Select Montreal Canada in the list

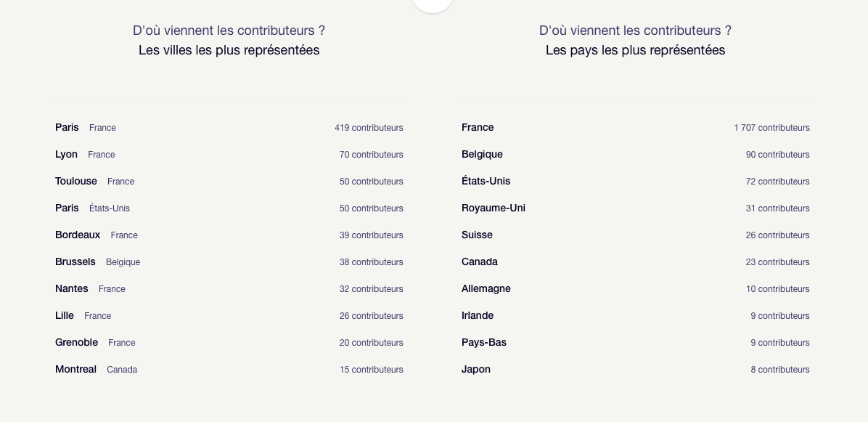point(229,370)
